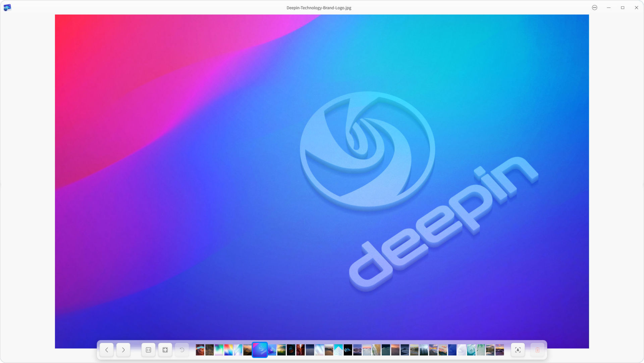644x363 pixels.
Task: Open the aerial sandy coastline thumbnail
Action: pos(376,350)
